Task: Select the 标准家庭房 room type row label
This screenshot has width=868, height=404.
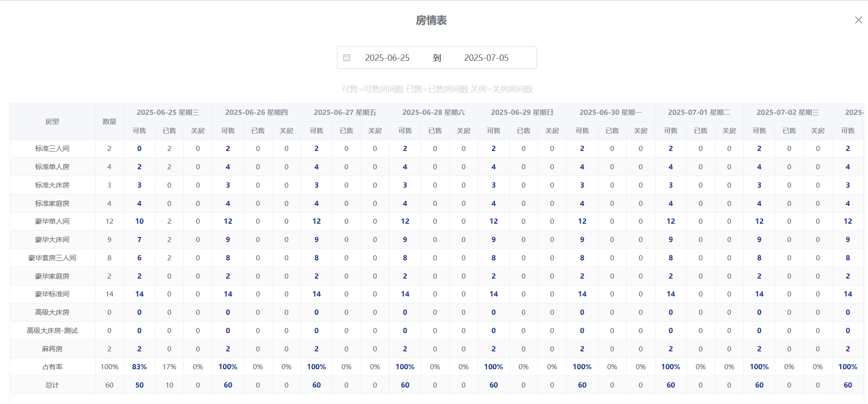Action: (52, 204)
